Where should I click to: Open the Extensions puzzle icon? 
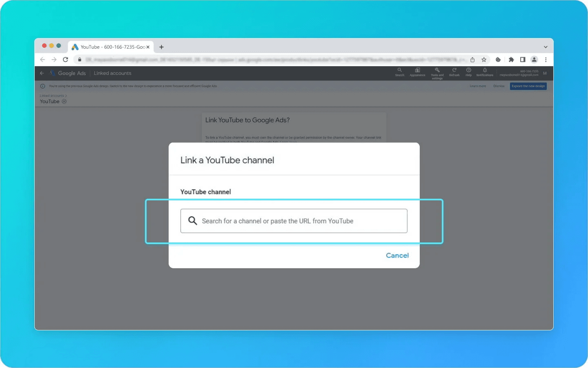click(x=511, y=60)
